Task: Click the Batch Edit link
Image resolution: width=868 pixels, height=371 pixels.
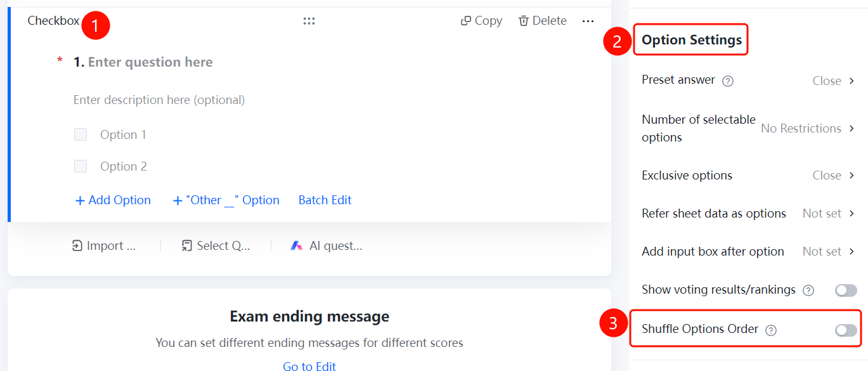Action: pos(325,200)
